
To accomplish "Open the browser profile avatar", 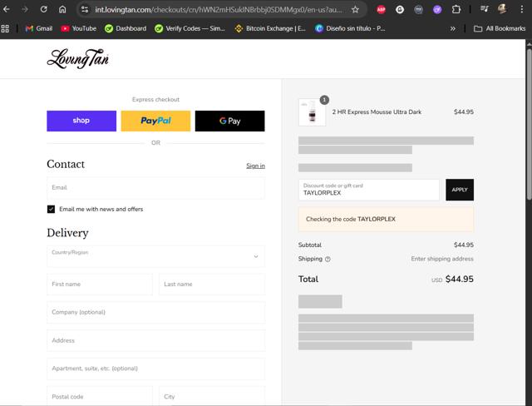I will [502, 9].
